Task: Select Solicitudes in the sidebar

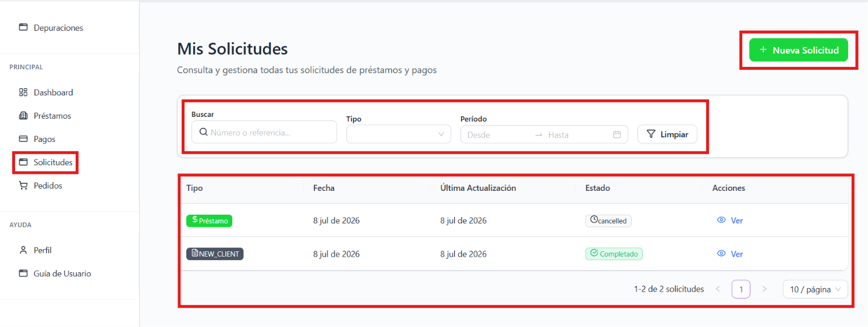Action: pos(46,162)
